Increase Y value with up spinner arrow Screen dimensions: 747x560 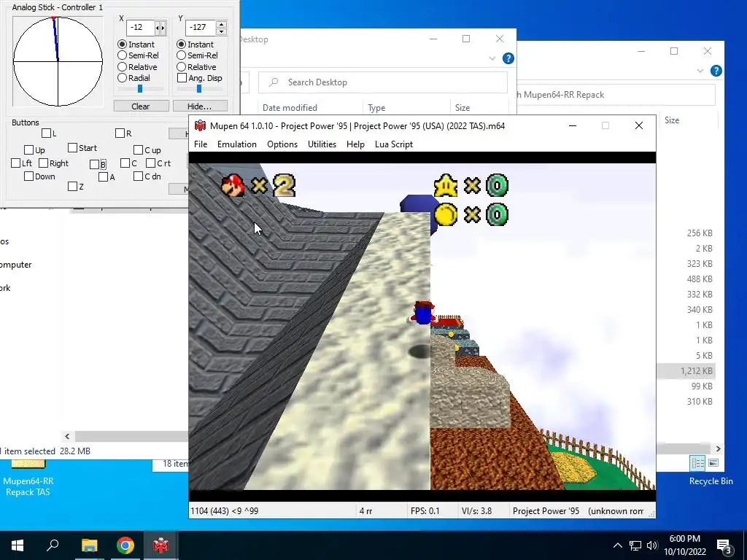click(221, 24)
